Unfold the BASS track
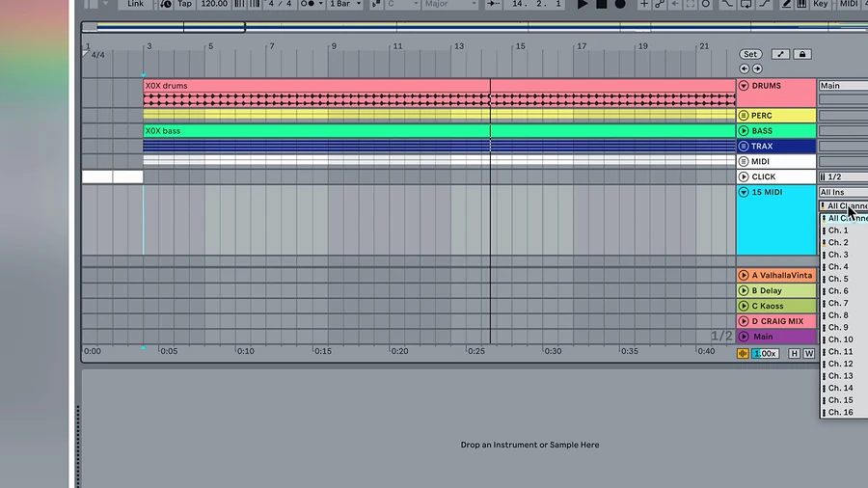The width and height of the screenshot is (868, 488). click(x=744, y=131)
